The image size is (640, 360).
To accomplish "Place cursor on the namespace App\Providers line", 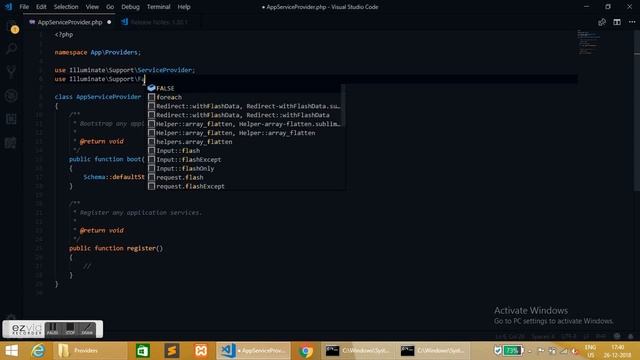I will tap(98, 52).
